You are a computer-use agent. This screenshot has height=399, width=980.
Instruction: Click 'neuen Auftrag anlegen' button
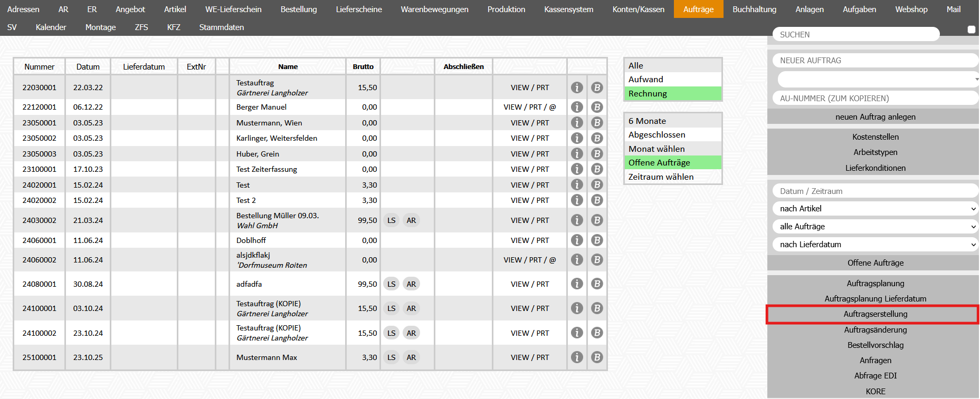tap(876, 117)
